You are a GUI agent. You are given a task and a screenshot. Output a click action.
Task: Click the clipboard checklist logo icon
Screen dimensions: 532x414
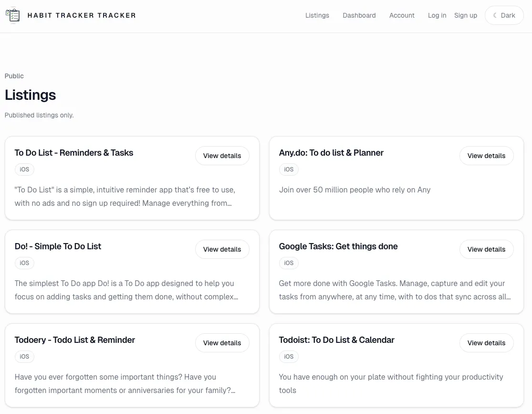13,15
